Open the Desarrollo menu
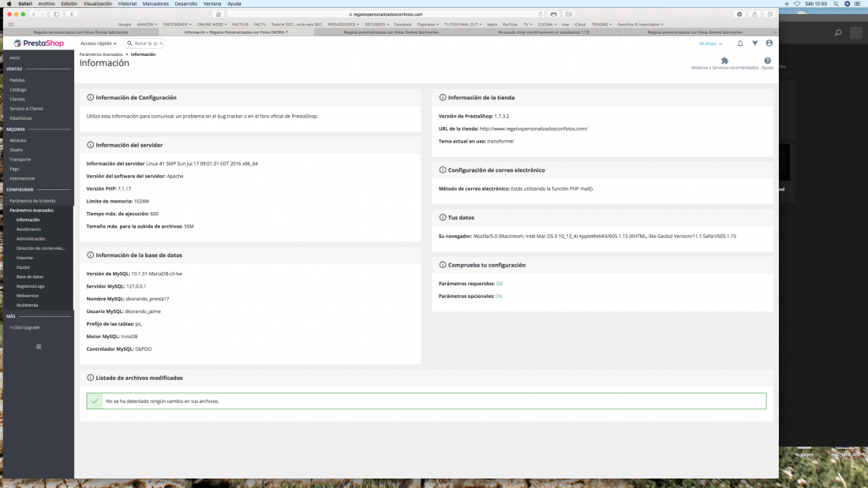The width and height of the screenshot is (868, 488). tap(186, 3)
